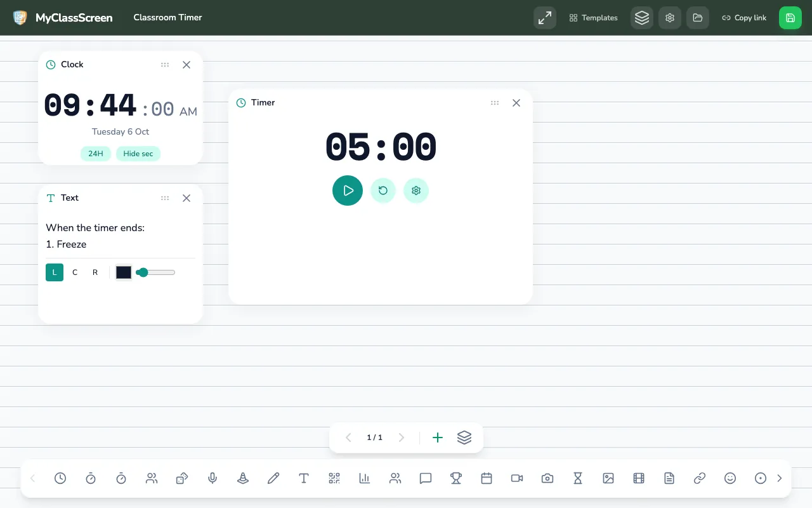
Task: Add a new page with the plus button
Action: point(438,438)
